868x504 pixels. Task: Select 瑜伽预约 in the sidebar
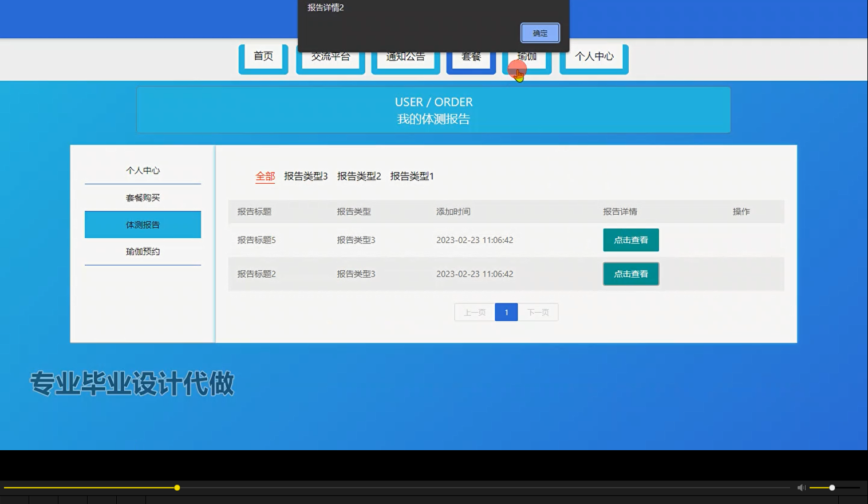coord(143,251)
